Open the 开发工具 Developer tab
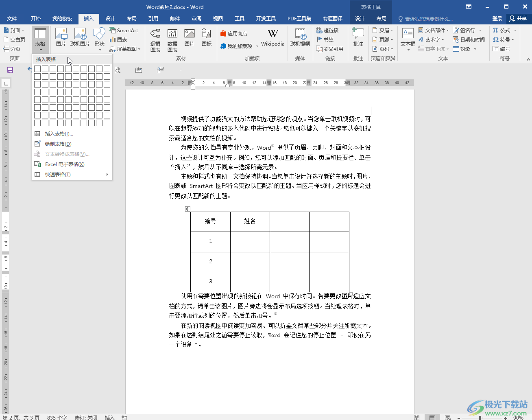 [x=266, y=19]
